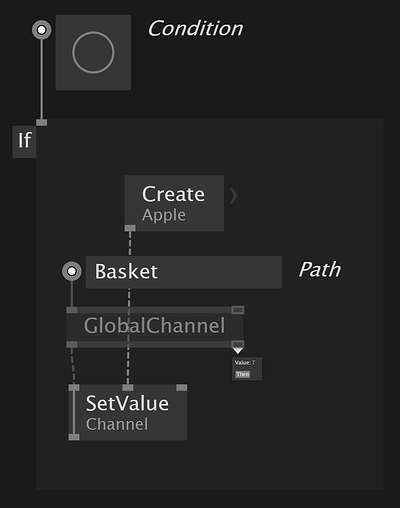Select the If node label

(x=24, y=140)
